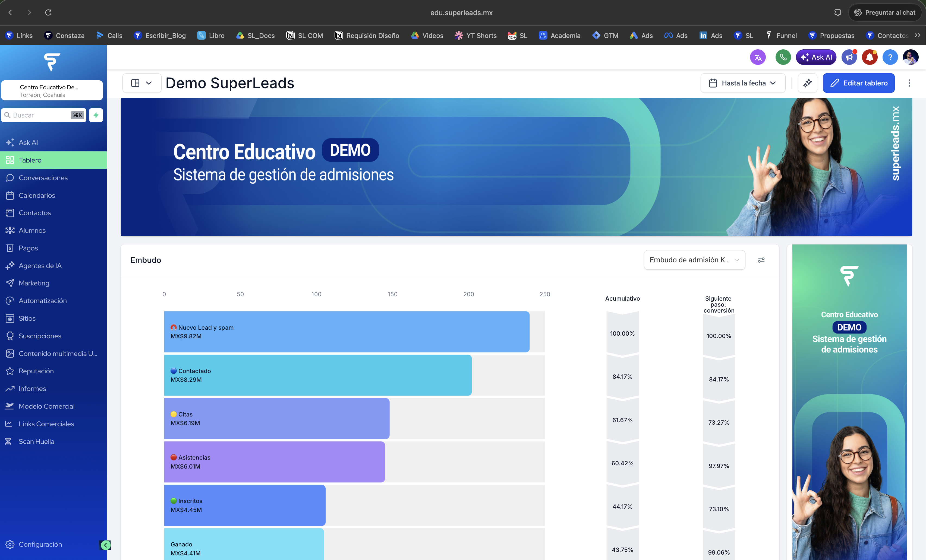Open the GTM bookmark
This screenshot has height=560, width=926.
(605, 35)
